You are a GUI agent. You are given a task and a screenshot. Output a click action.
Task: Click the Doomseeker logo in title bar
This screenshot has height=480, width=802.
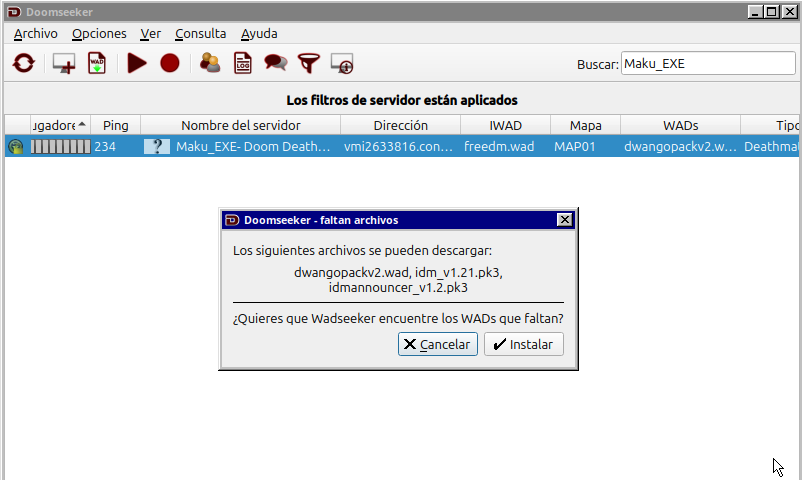pos(14,11)
